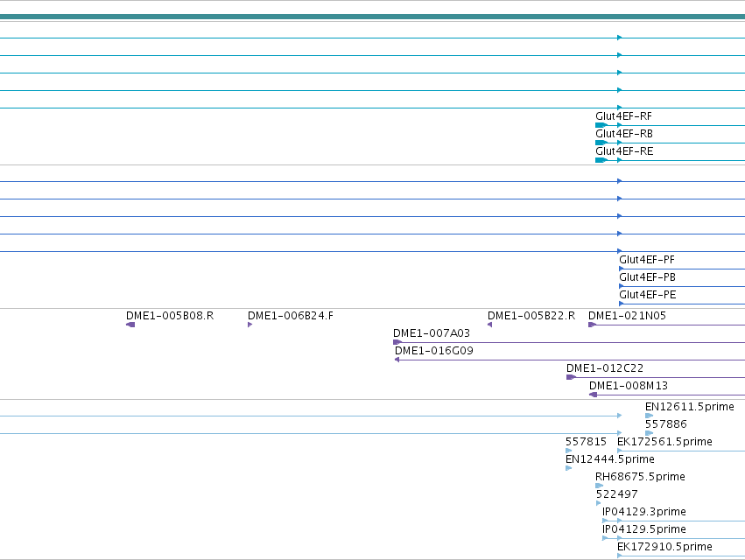Click the DME1-012C22 feature label

(x=605, y=368)
